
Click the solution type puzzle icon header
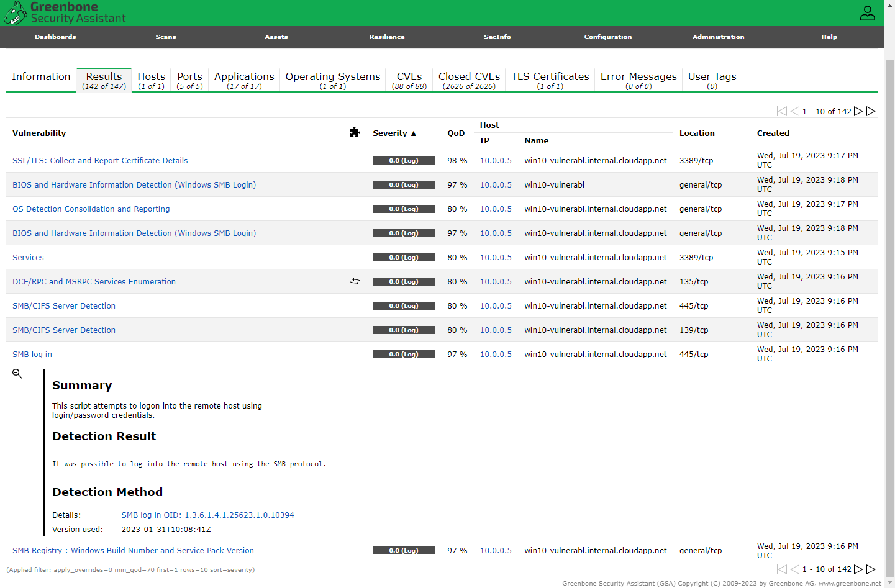(355, 132)
